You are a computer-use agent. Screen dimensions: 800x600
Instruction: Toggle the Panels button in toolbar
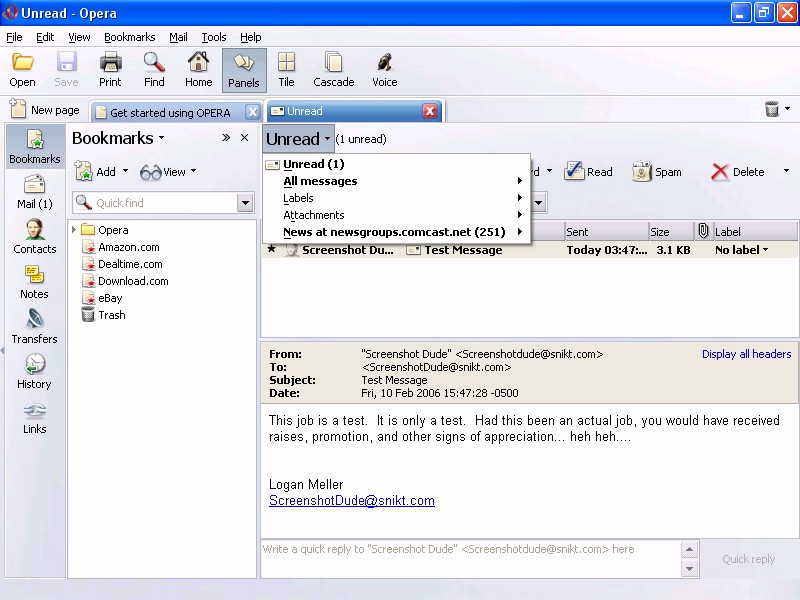244,70
